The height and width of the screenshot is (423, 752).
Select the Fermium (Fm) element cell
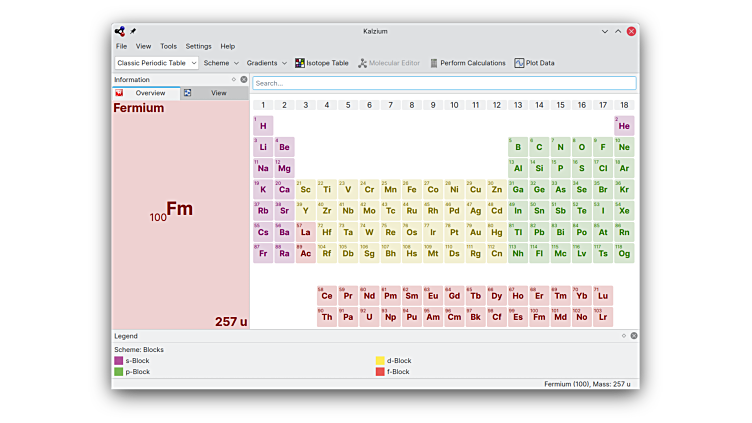coord(540,317)
